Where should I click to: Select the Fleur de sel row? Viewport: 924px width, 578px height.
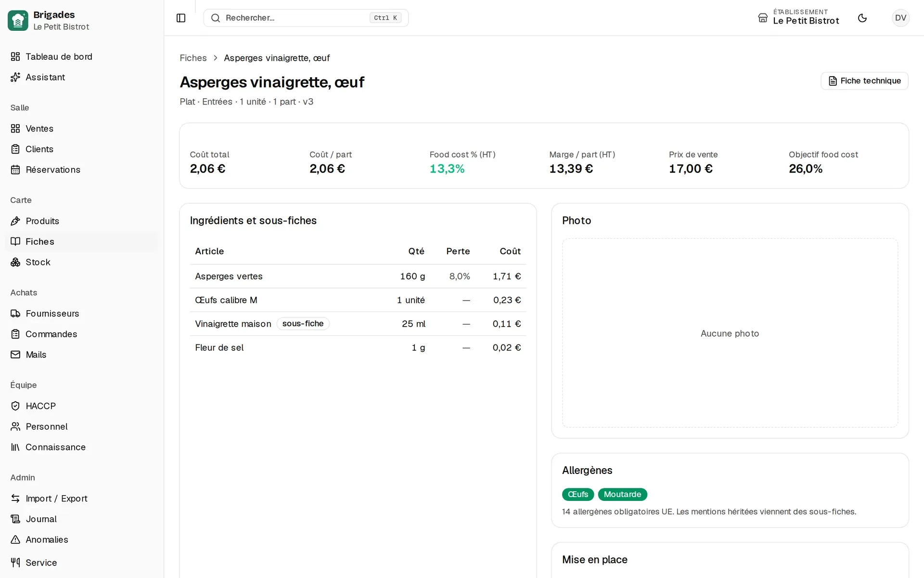pos(358,348)
